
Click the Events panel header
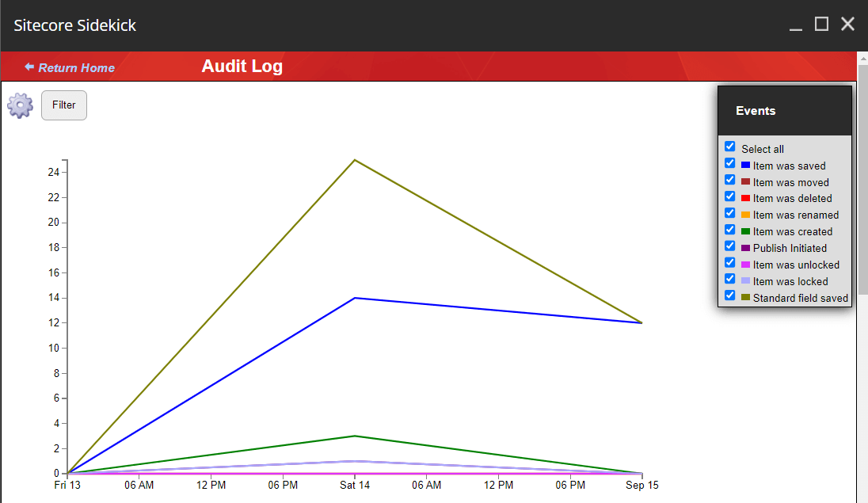[x=784, y=111]
